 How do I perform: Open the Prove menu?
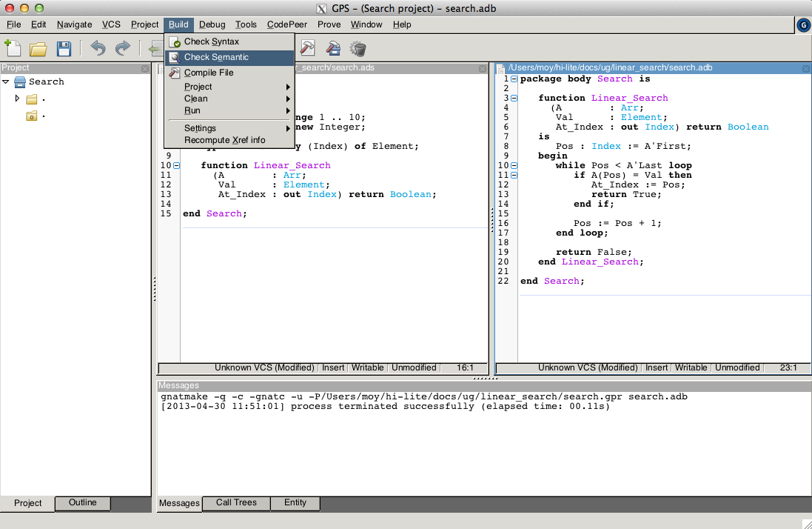[x=329, y=24]
